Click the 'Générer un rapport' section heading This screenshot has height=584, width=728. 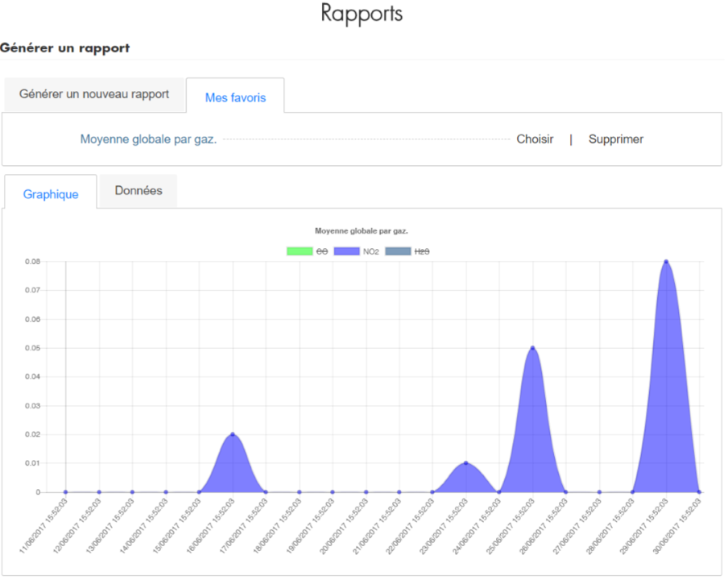click(x=65, y=48)
